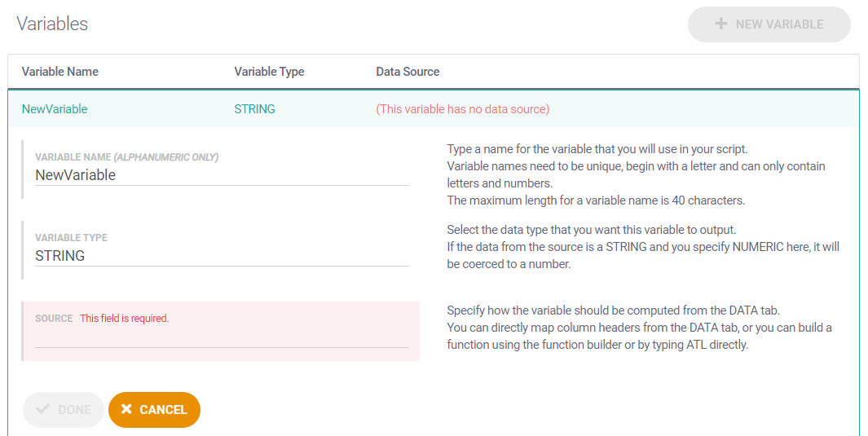The height and width of the screenshot is (436, 868).
Task: Focus the Variable Name text field
Action: 221,175
